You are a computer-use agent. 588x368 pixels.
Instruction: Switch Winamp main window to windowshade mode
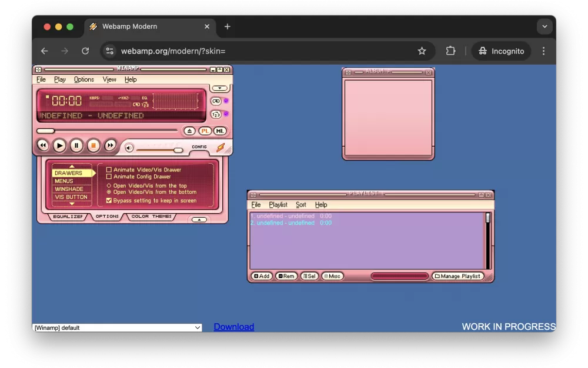[220, 69]
